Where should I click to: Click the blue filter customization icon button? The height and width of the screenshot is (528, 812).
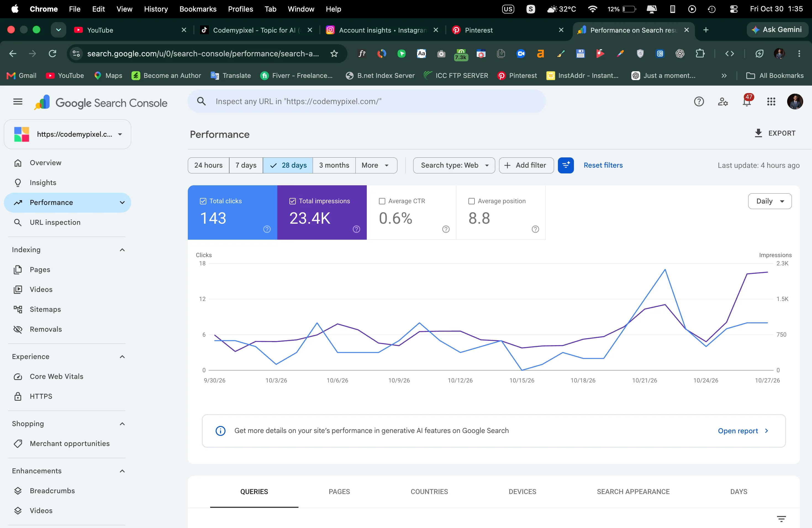tap(566, 165)
